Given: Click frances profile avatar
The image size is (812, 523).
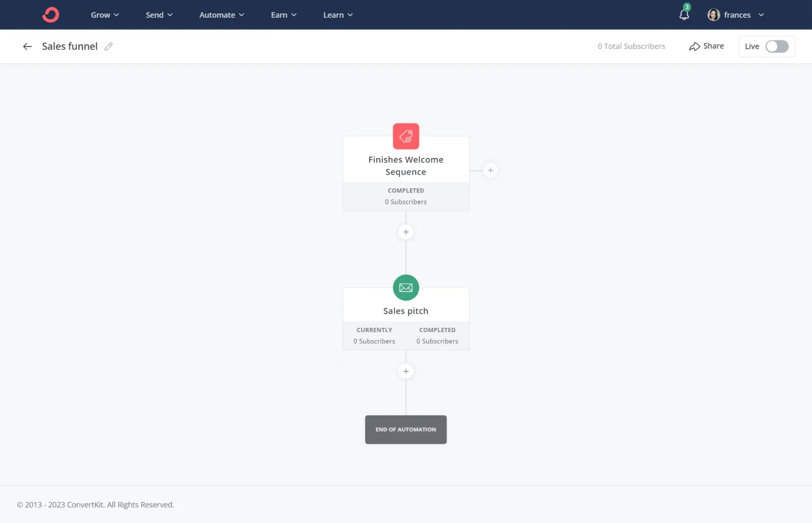Looking at the screenshot, I should (x=713, y=15).
